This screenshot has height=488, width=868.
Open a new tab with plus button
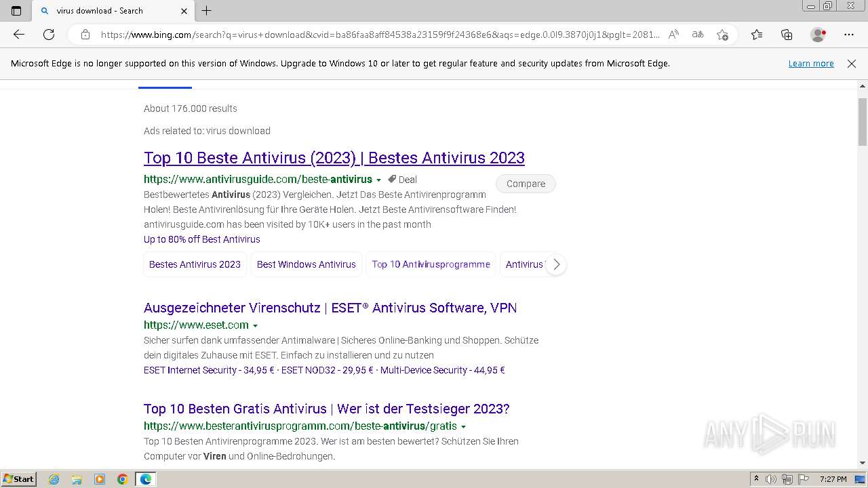pyautogui.click(x=207, y=11)
